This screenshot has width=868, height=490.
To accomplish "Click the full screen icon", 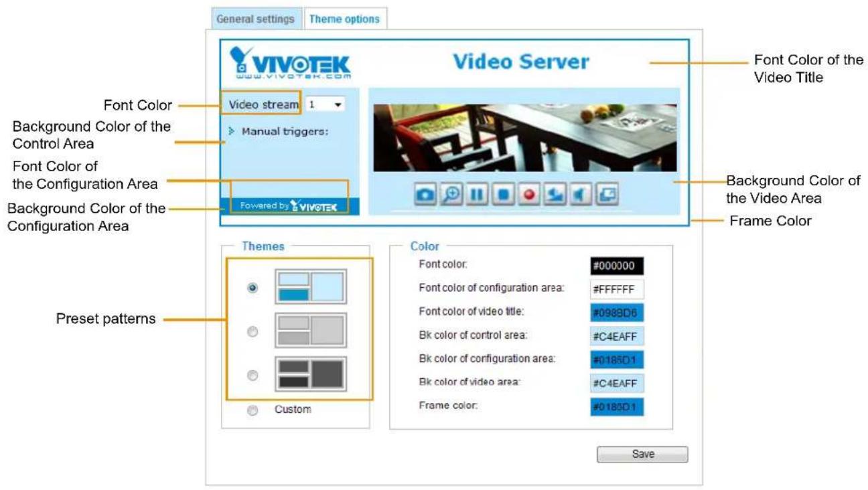I will click(606, 195).
